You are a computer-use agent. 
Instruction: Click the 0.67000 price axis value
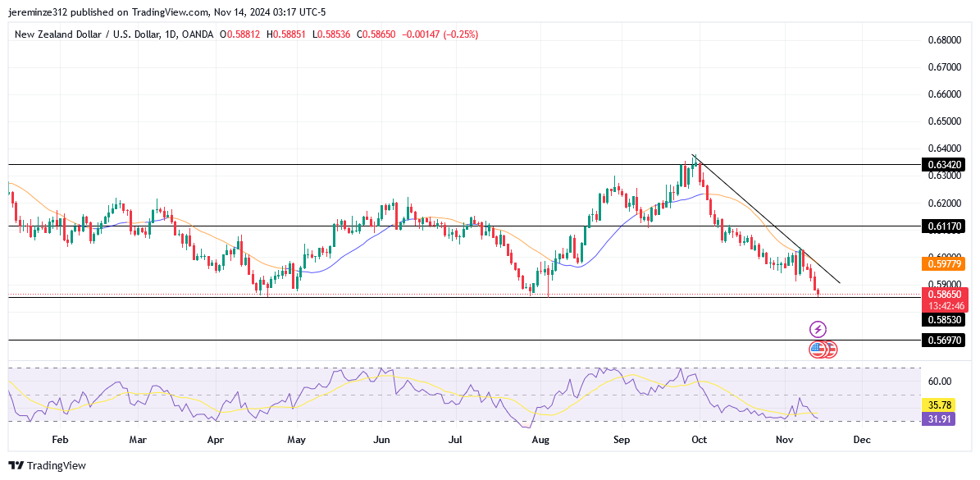pyautogui.click(x=944, y=67)
